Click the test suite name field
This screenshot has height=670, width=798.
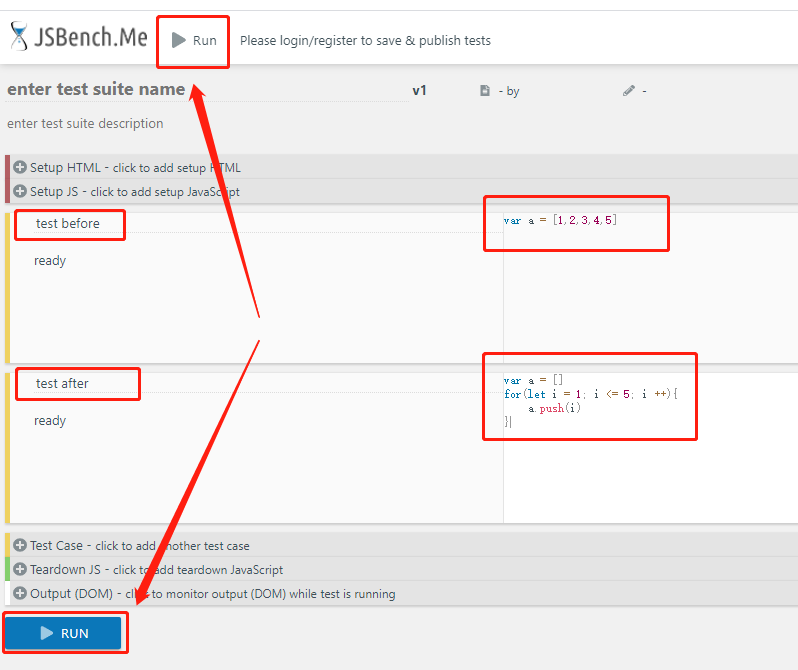point(206,89)
